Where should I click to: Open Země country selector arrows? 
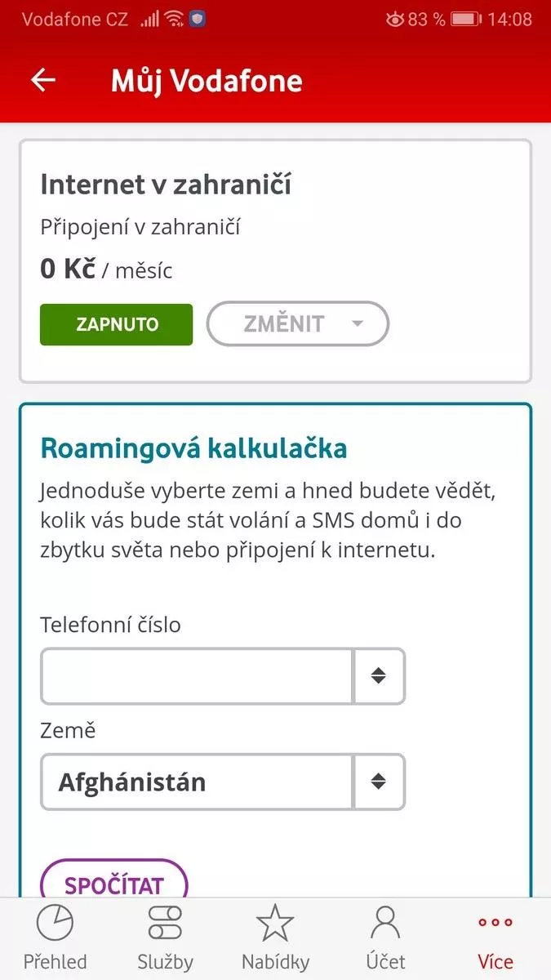point(378,782)
